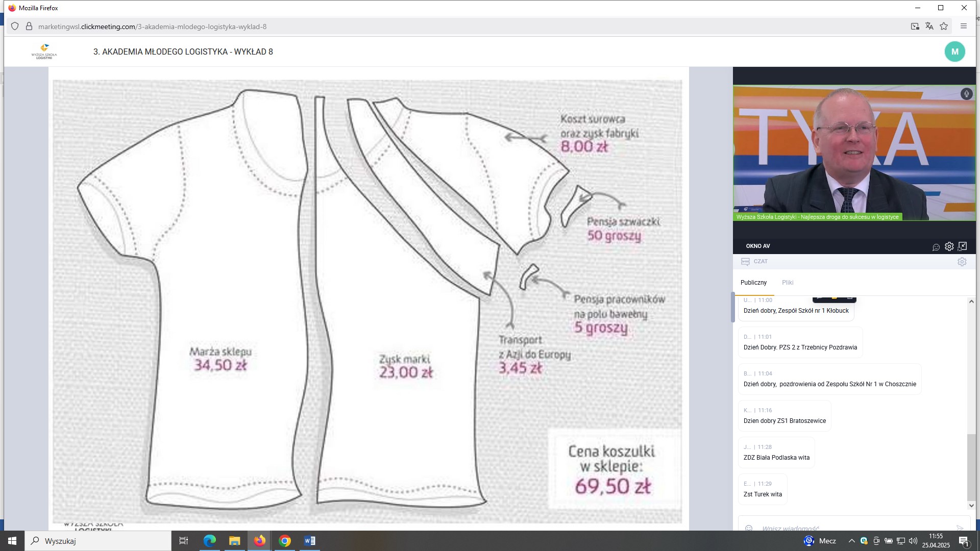Click the OKNO AV label
The image size is (980, 551).
757,246
